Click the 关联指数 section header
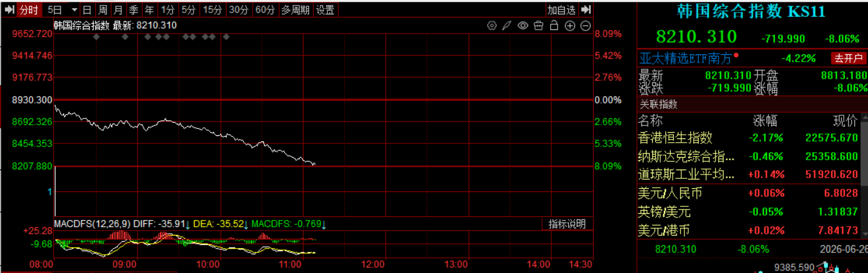 coord(659,104)
